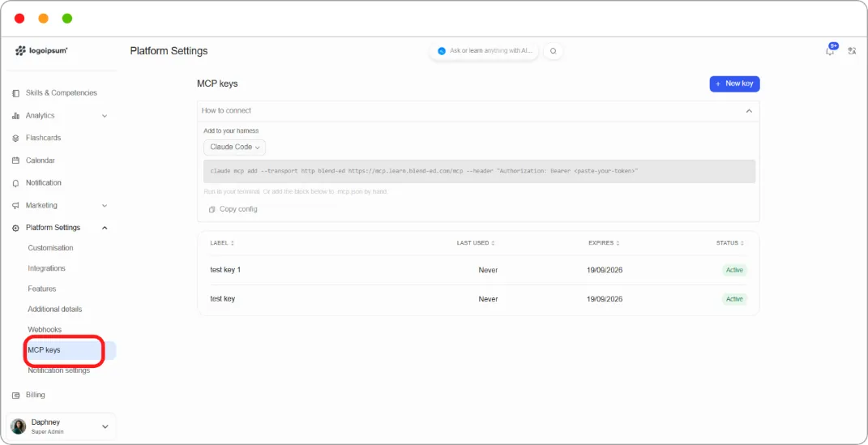Click the Platform Settings gear icon

15,228
